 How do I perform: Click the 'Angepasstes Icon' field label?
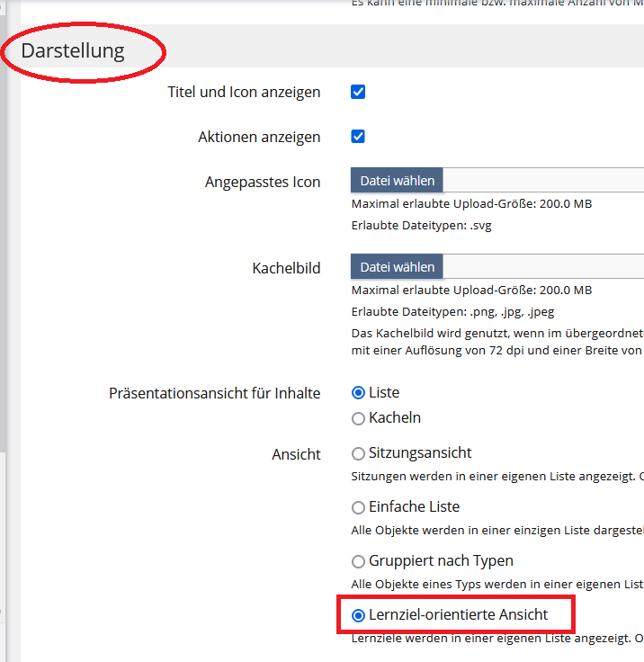(263, 182)
